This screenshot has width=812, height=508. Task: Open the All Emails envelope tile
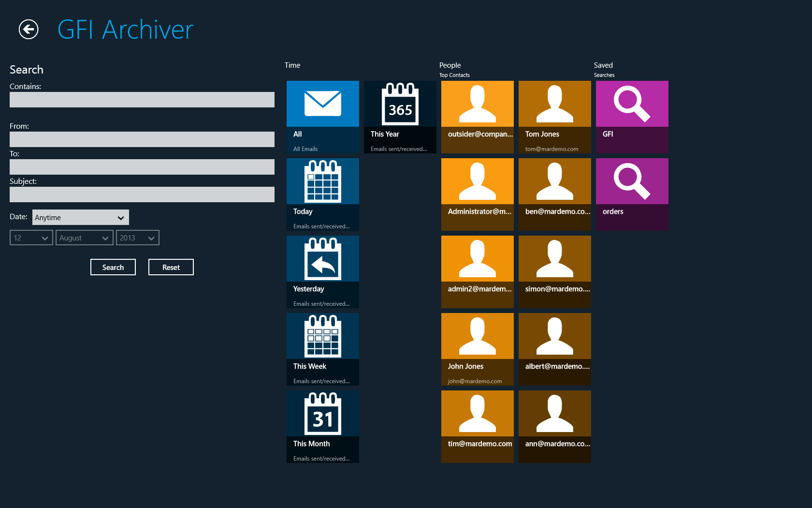(x=322, y=117)
